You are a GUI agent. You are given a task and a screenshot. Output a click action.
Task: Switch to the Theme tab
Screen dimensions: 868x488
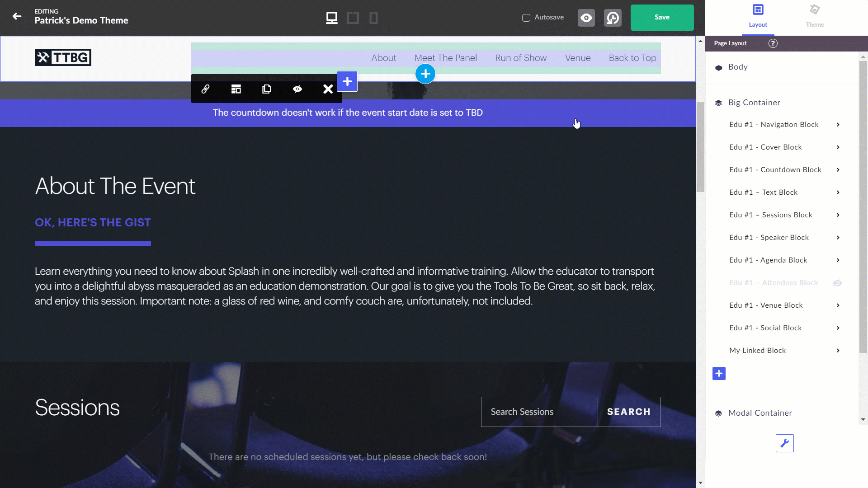click(815, 17)
